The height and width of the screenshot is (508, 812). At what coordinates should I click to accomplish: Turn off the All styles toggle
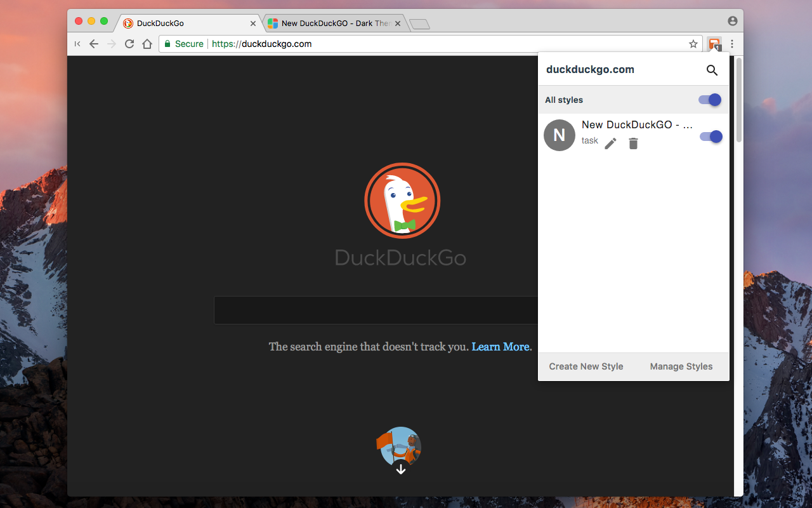click(710, 100)
